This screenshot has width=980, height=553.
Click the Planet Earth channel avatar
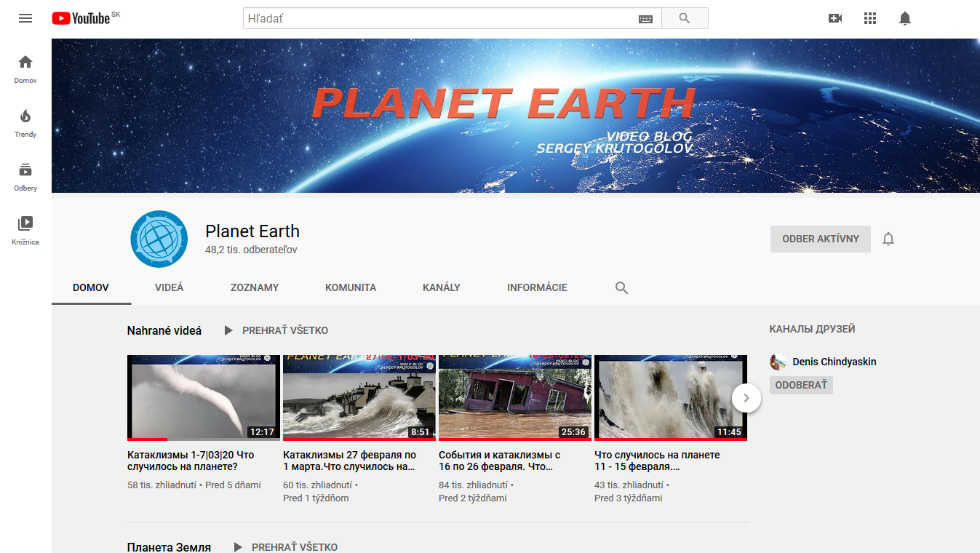[159, 239]
